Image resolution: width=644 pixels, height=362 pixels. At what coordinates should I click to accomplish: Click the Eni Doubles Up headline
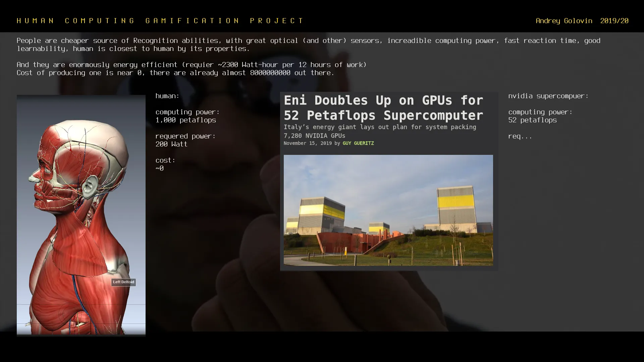[x=383, y=108]
